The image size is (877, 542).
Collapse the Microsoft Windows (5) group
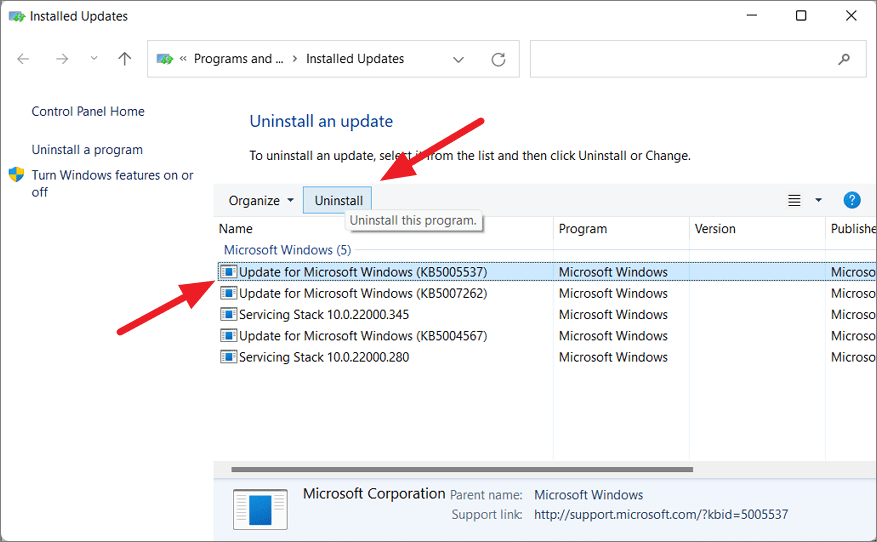tap(287, 250)
